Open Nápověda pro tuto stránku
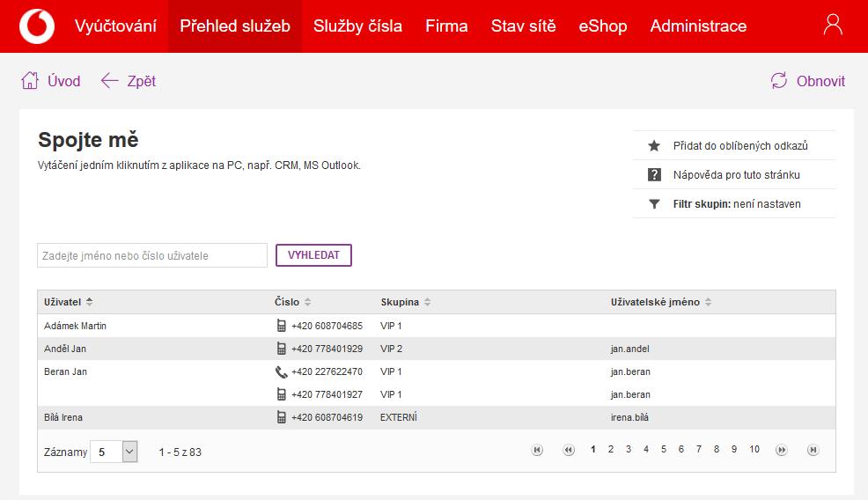This screenshot has width=868, height=500. point(736,175)
